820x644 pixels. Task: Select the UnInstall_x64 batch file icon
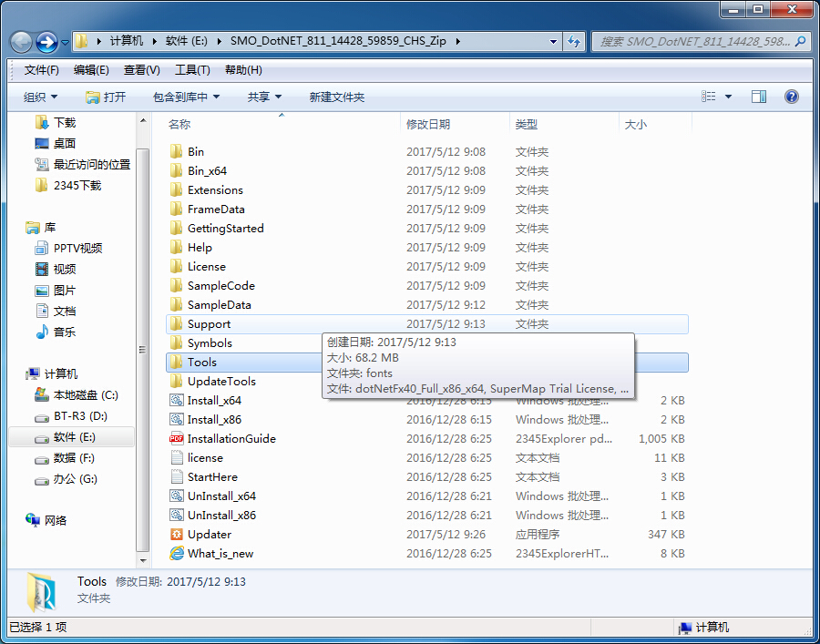point(177,496)
